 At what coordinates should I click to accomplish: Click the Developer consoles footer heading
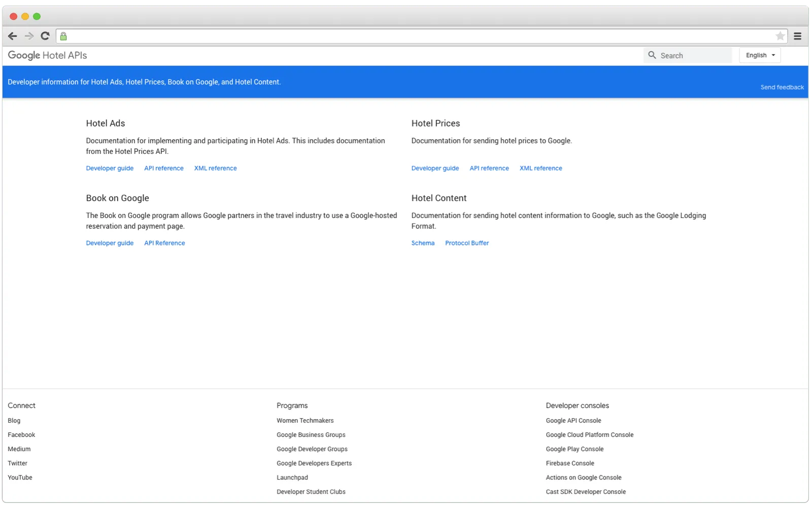tap(577, 405)
